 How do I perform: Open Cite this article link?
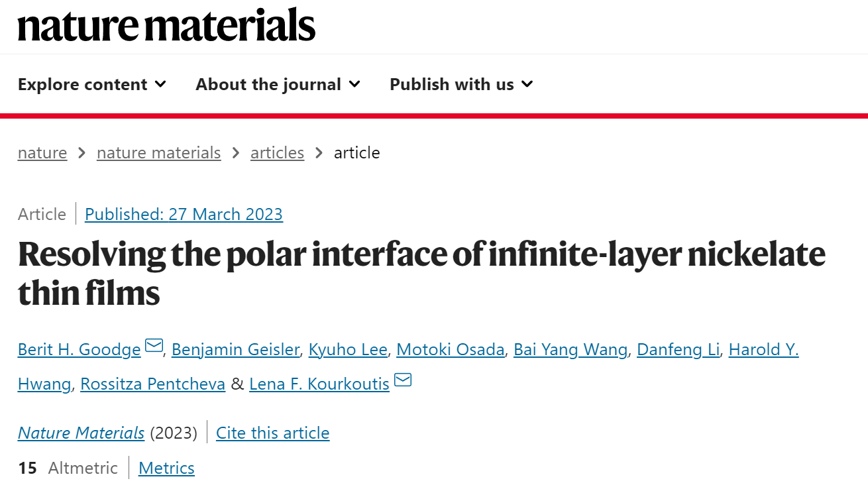(x=273, y=433)
